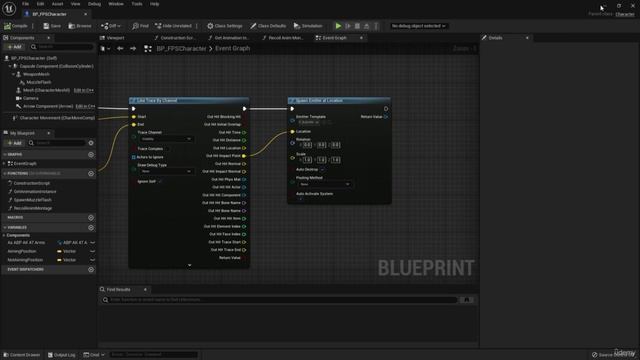
Task: Switch to the Construction Script tab
Action: [177, 38]
